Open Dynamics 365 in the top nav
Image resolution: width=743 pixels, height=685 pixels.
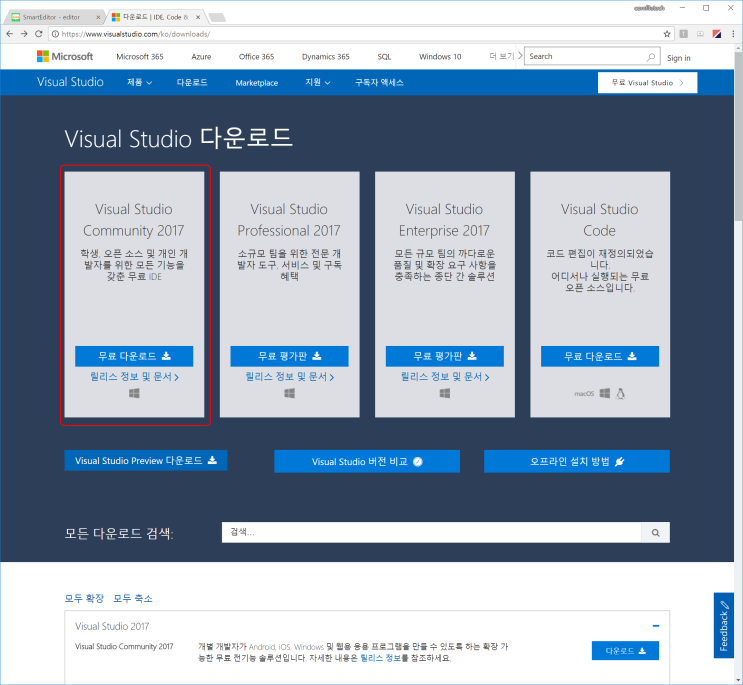326,56
